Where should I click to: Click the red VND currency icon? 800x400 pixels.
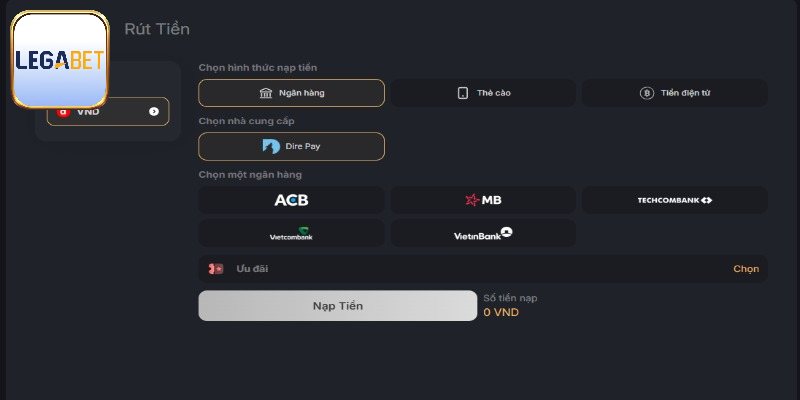point(63,112)
